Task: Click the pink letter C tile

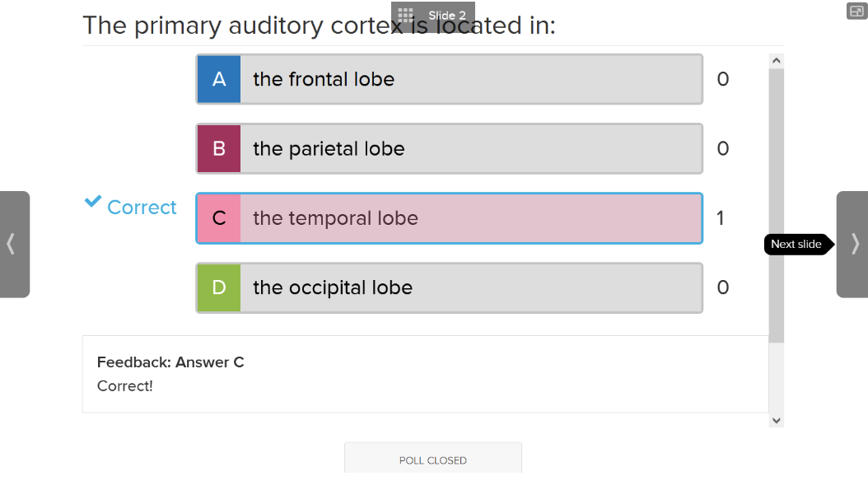Action: (219, 218)
